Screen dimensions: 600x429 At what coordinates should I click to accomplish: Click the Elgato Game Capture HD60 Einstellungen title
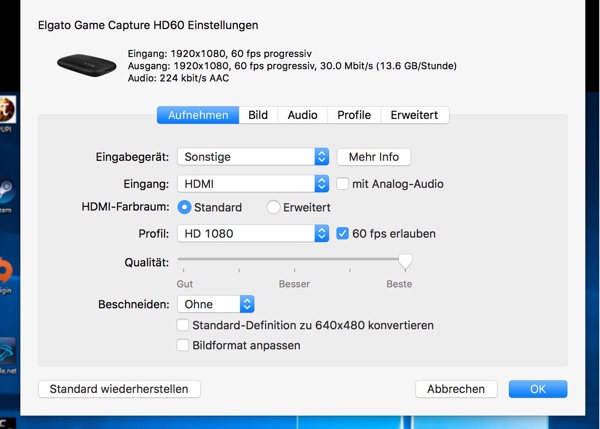click(x=148, y=25)
